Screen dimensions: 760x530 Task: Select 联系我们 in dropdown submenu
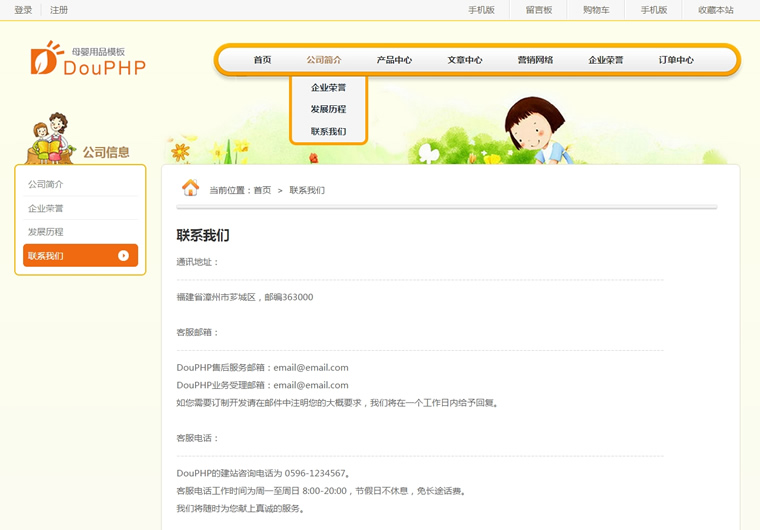click(x=329, y=131)
